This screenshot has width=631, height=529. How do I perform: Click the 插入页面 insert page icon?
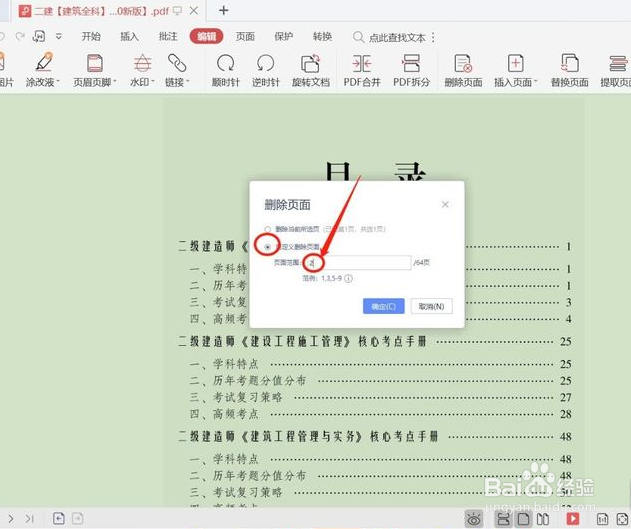515,63
